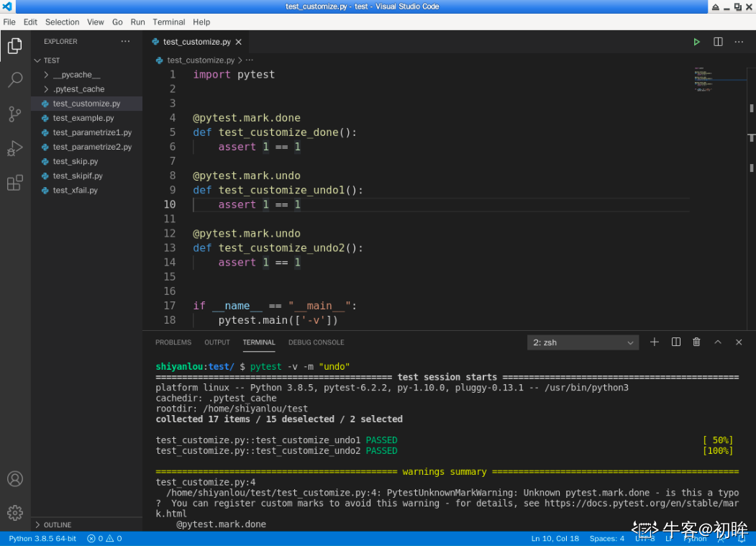This screenshot has width=756, height=546.
Task: Open the File menu
Action: 9,22
